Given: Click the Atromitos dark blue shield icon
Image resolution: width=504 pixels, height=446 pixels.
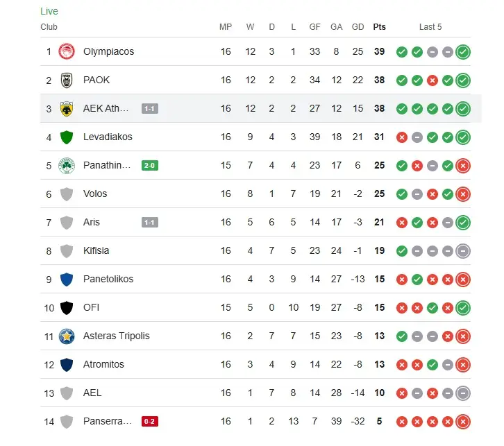Looking at the screenshot, I should [67, 364].
